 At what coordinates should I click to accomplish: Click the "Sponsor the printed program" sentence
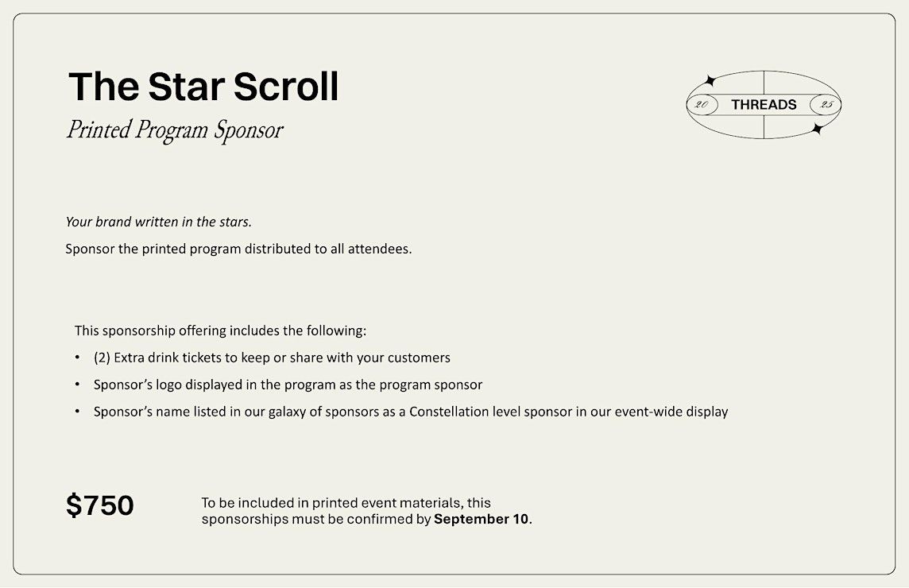click(238, 249)
